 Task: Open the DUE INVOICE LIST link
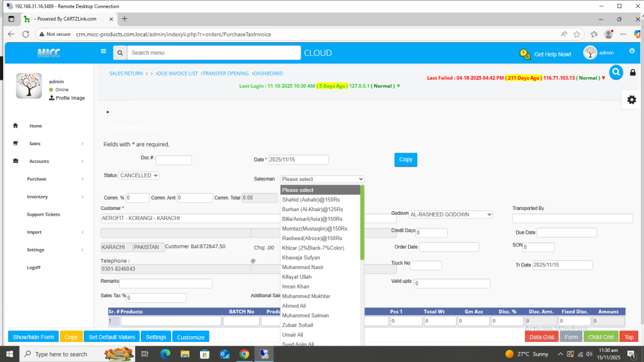[178, 74]
